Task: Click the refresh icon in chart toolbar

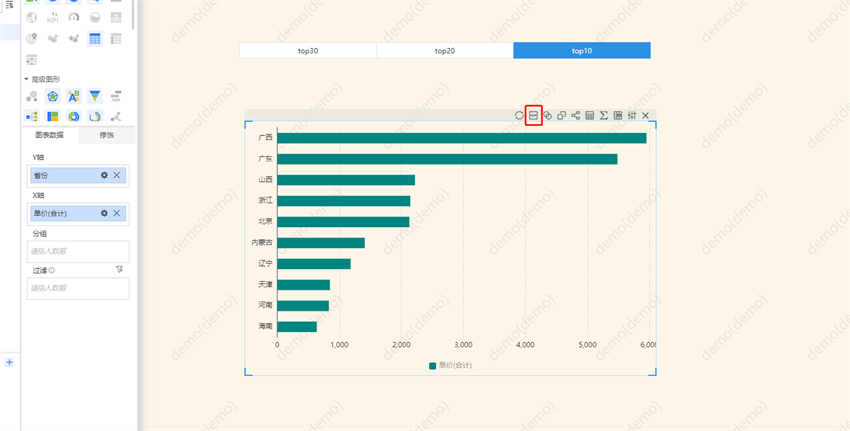Action: click(x=520, y=116)
